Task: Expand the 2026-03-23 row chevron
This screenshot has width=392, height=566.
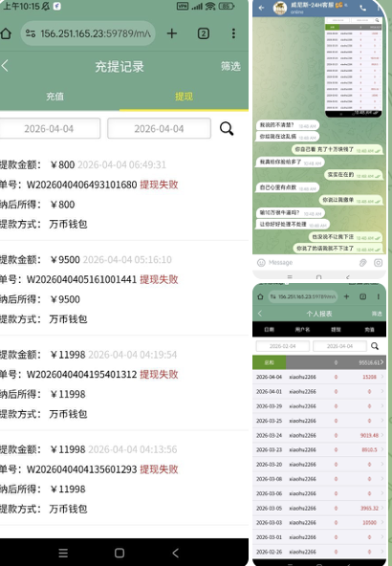Action: (x=382, y=449)
